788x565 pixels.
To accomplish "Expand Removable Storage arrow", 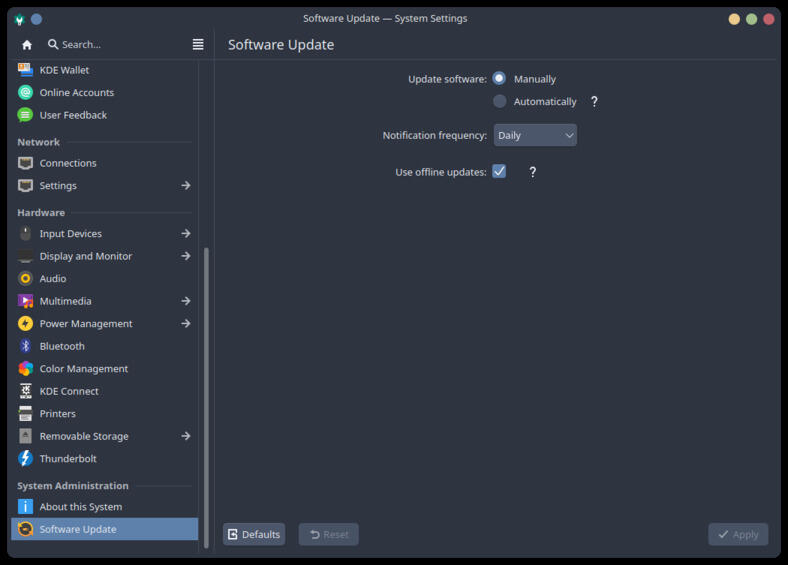I will 186,436.
